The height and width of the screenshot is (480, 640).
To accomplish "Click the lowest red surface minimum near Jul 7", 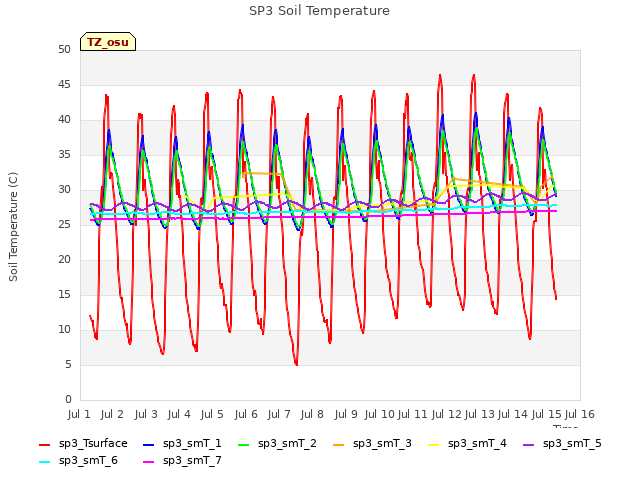I will coord(296,364).
